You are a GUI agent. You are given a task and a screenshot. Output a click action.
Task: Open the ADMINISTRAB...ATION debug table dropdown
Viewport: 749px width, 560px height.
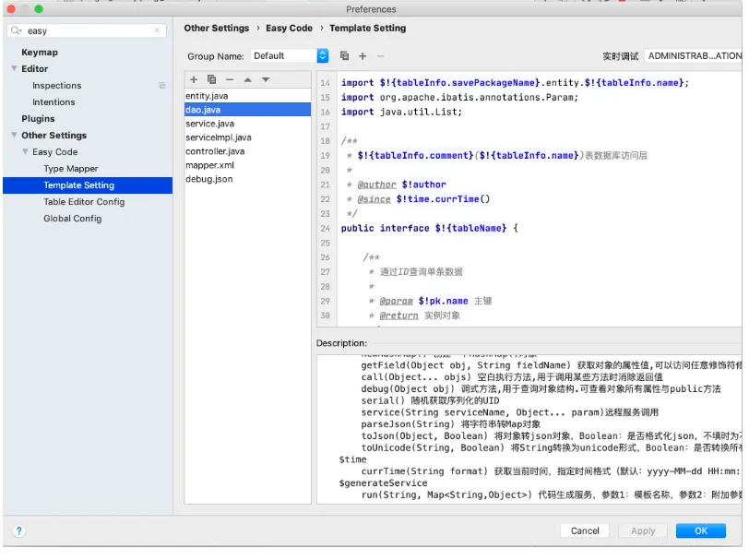pyautogui.click(x=693, y=56)
